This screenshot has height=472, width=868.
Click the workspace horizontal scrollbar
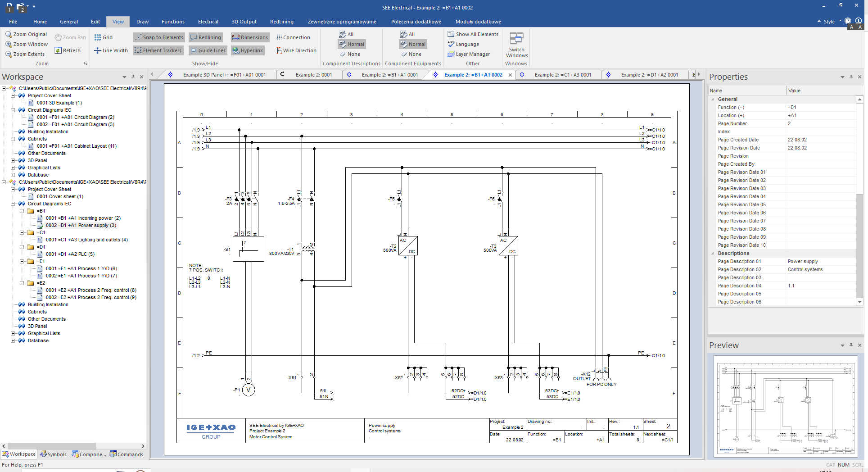pos(74,446)
